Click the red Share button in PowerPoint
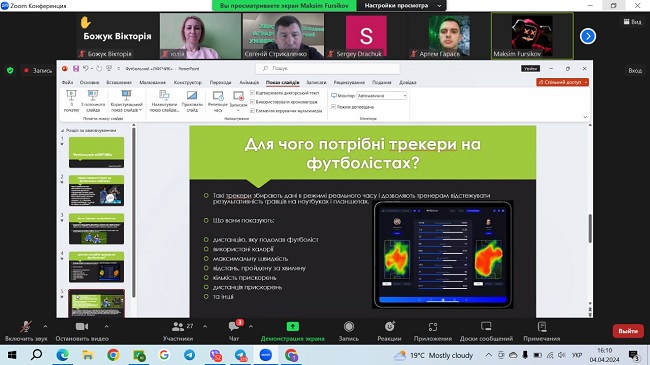 coord(562,82)
